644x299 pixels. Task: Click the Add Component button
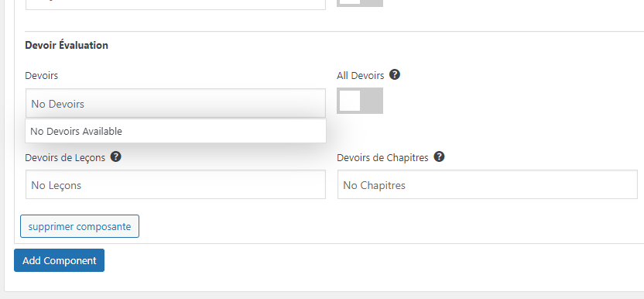[x=59, y=260]
